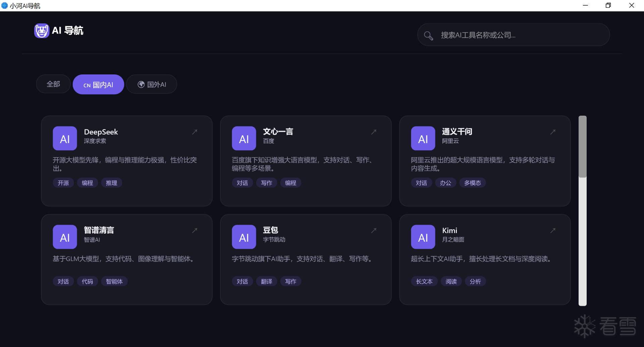
Task: Click the 豆包 card title
Action: tap(271, 230)
